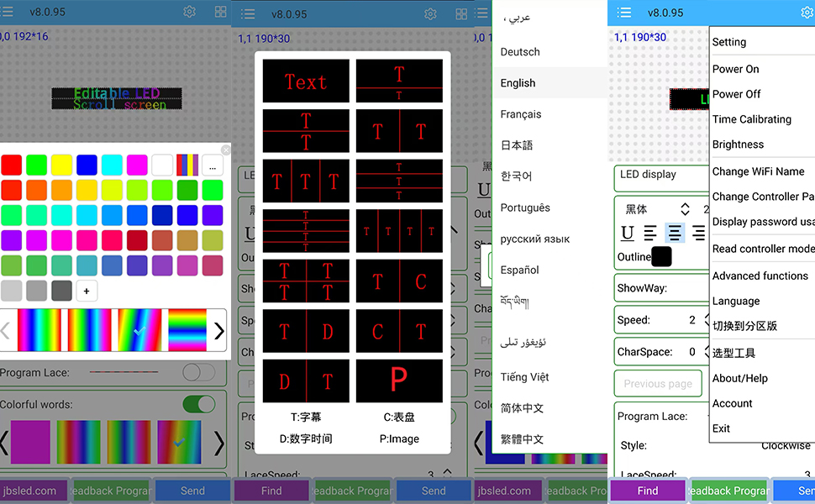Click Find button in rightmost screen

(648, 491)
